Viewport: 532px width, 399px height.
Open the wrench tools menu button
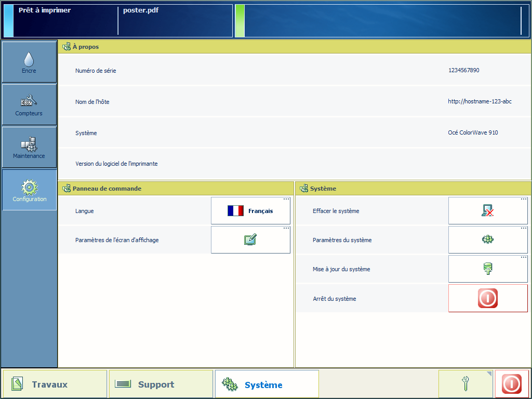[x=465, y=384]
